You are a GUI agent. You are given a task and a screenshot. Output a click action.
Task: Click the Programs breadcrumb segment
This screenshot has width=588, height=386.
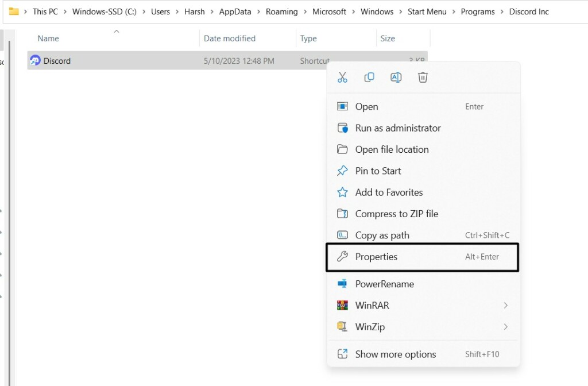(479, 11)
